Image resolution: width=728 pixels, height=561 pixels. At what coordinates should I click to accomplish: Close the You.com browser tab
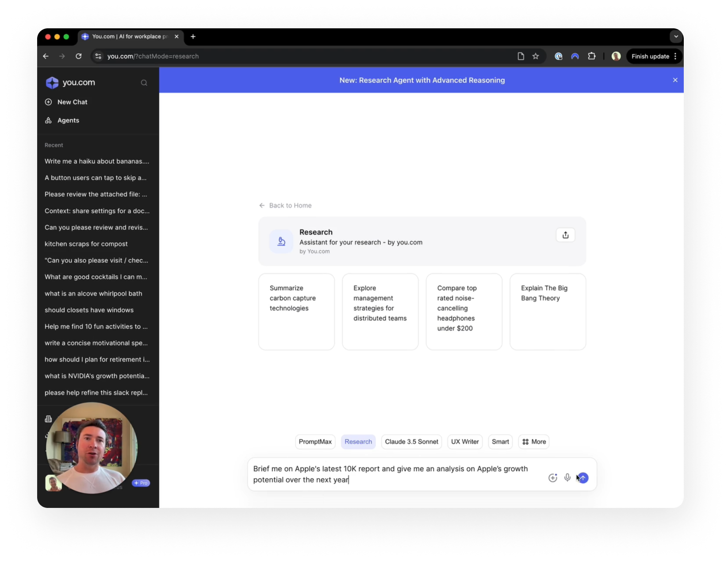(x=176, y=37)
